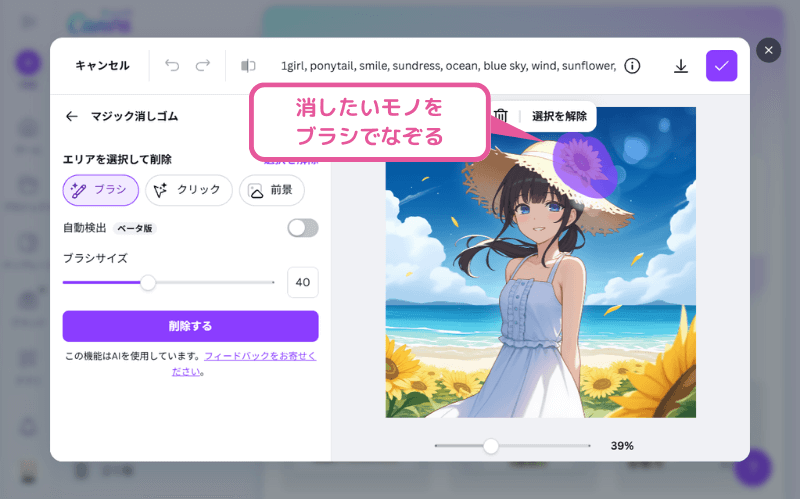The height and width of the screenshot is (500, 800).
Task: Open the image info icon
Action: (632, 66)
